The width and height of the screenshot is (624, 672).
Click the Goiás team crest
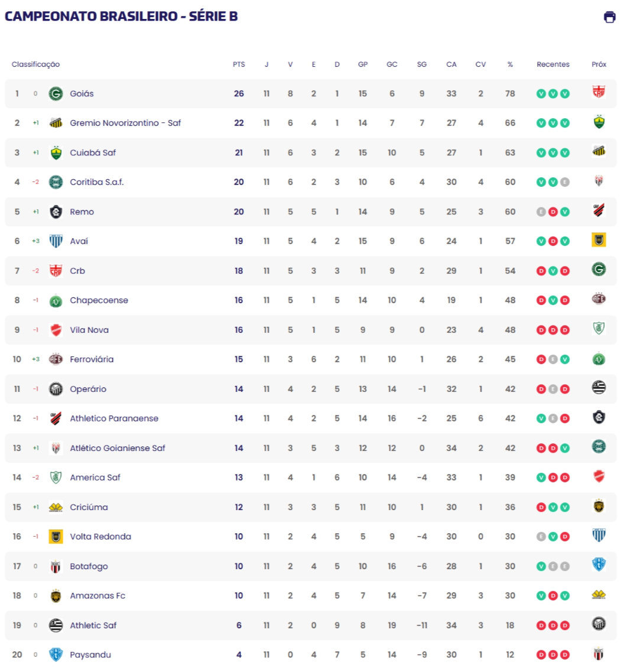(x=56, y=93)
